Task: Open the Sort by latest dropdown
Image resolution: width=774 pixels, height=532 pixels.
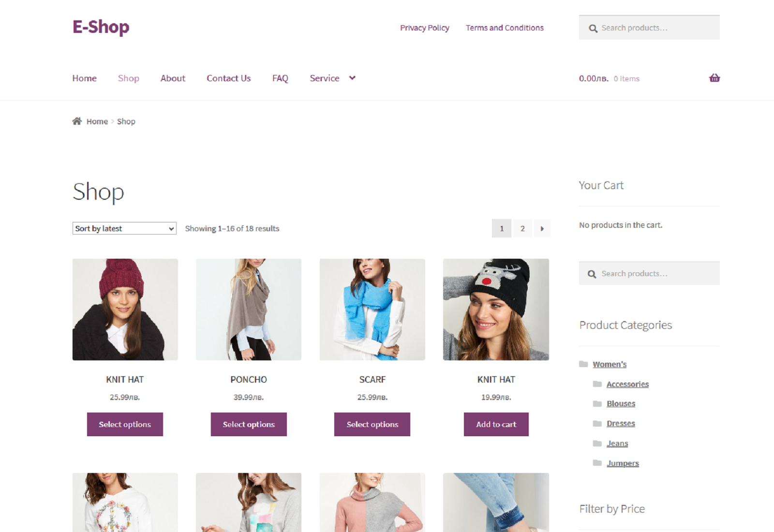Action: tap(124, 228)
